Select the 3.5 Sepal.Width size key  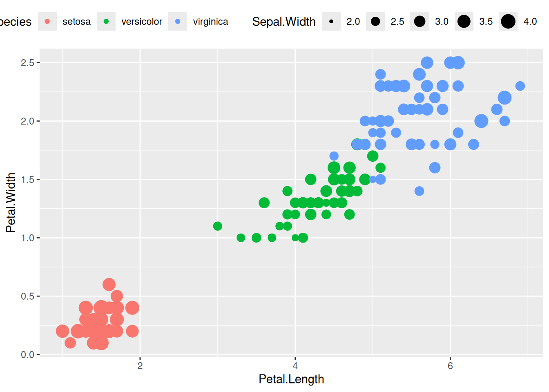tap(464, 21)
